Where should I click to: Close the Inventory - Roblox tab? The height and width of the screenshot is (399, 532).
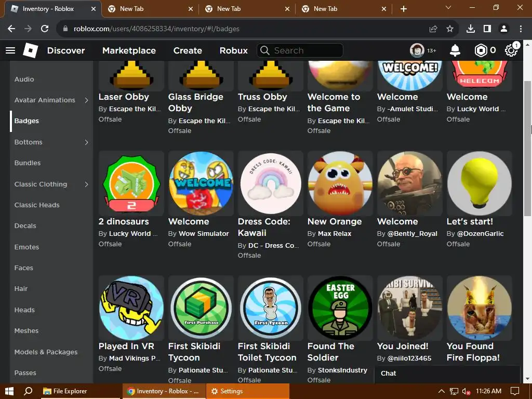pos(94,9)
